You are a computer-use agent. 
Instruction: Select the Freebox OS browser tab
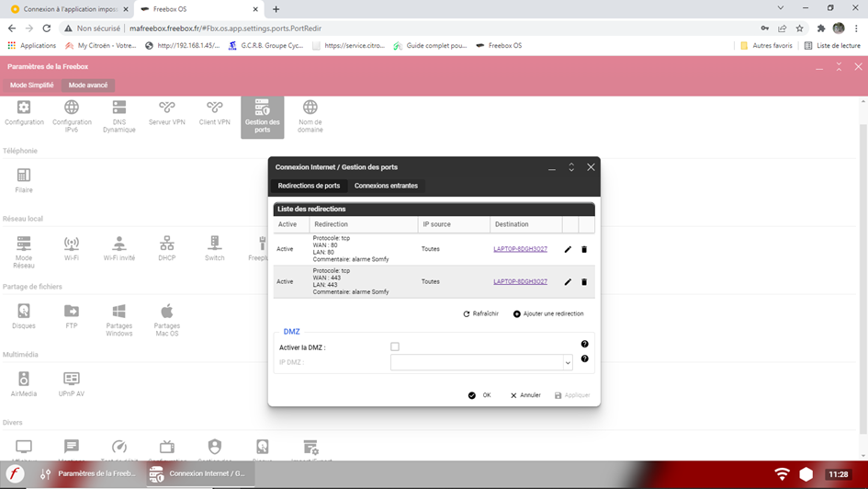tap(199, 9)
